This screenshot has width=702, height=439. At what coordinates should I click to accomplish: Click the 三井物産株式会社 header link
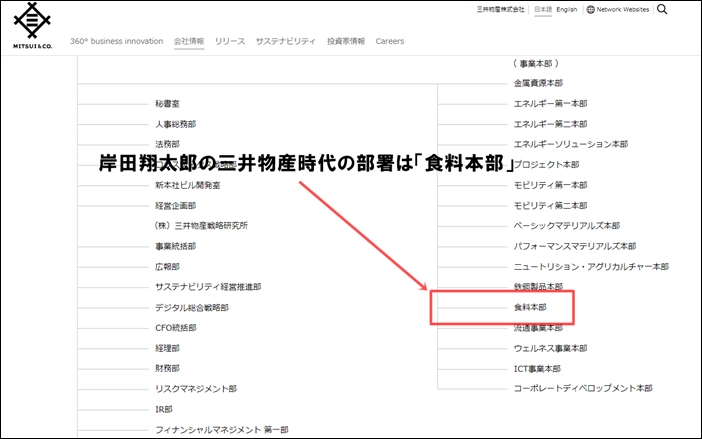point(501,9)
